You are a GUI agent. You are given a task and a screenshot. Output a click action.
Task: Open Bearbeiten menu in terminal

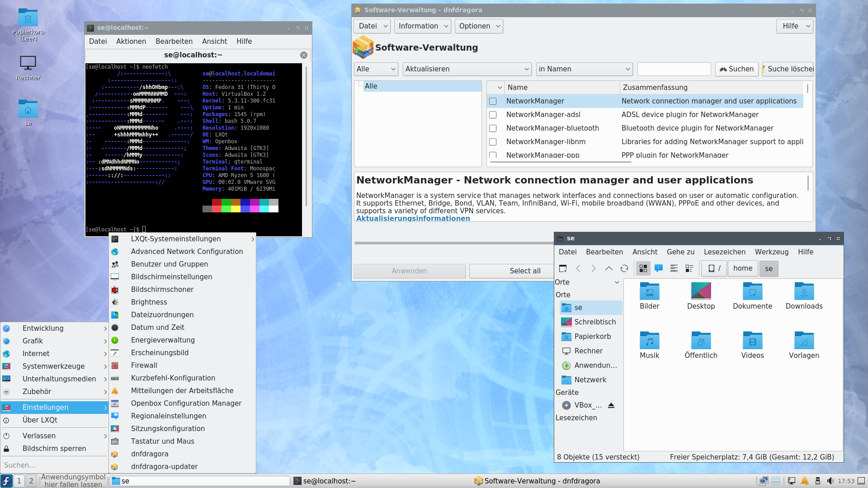click(x=174, y=41)
